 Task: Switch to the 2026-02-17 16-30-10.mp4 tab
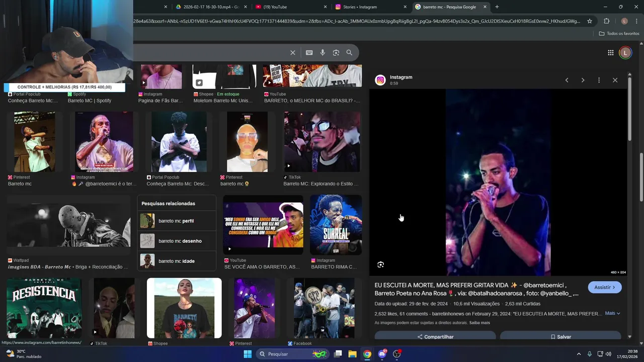click(211, 7)
